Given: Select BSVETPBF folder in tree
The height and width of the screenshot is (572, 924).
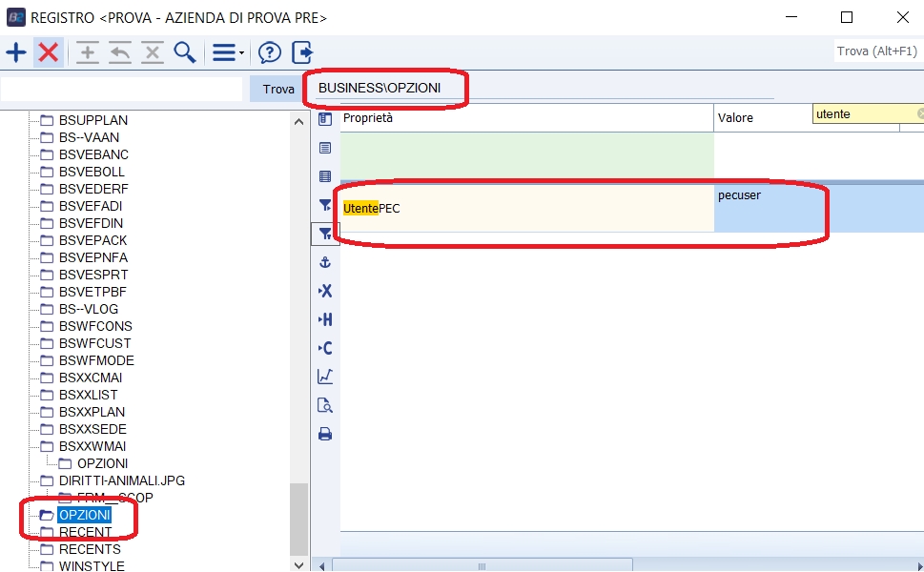Looking at the screenshot, I should tap(92, 292).
